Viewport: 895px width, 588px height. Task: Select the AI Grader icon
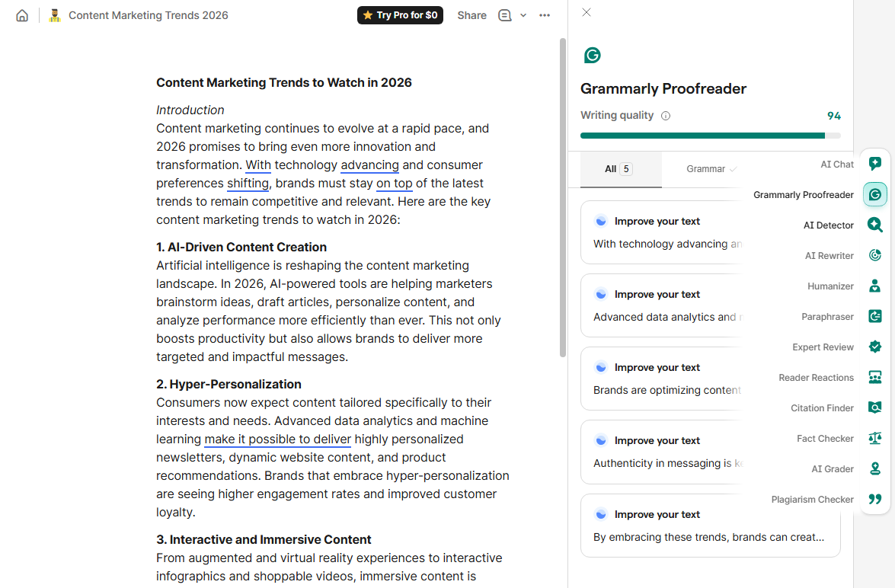[874, 468]
